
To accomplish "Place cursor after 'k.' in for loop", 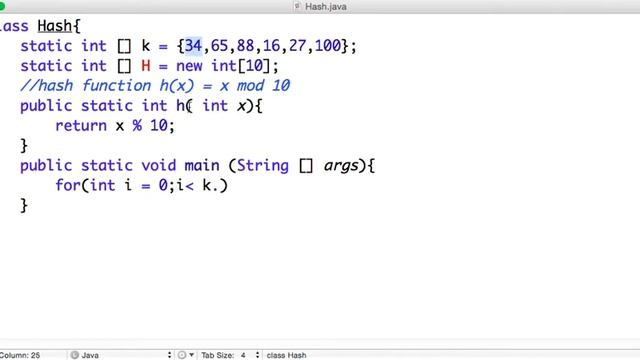I will [220, 185].
